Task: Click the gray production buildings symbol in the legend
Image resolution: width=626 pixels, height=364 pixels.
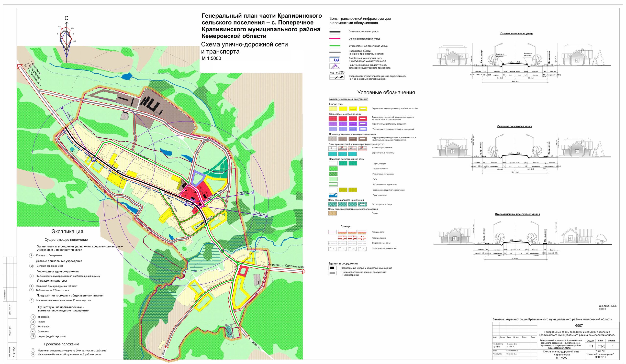Action: (332, 273)
